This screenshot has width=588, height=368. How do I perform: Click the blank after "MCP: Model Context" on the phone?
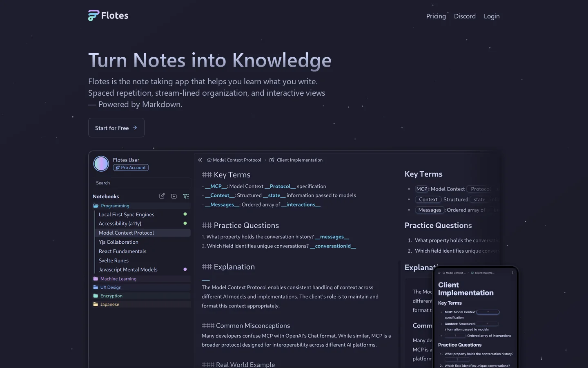click(x=488, y=312)
